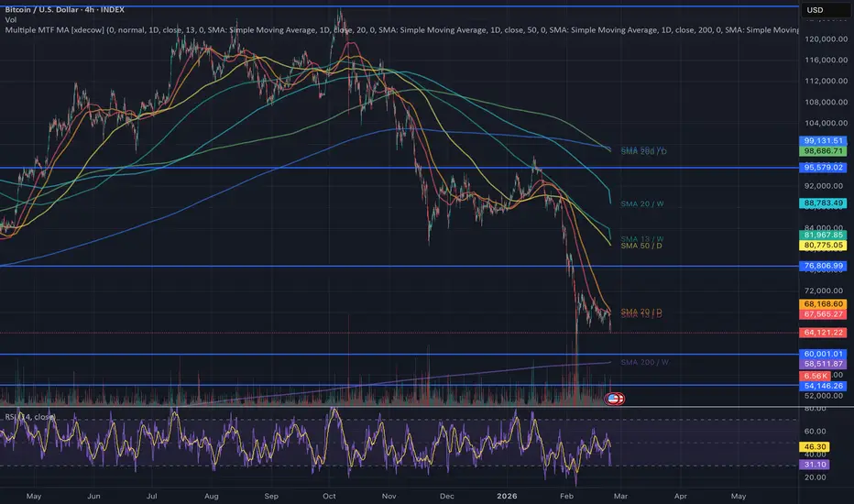
Task: Click the 116,000.00 price axis label
Action: coord(826,60)
